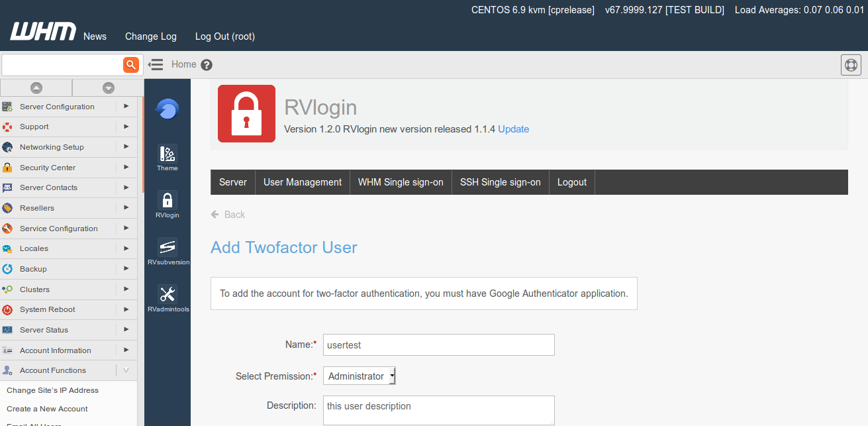
Task: Click the Security Center lock icon
Action: (x=7, y=167)
